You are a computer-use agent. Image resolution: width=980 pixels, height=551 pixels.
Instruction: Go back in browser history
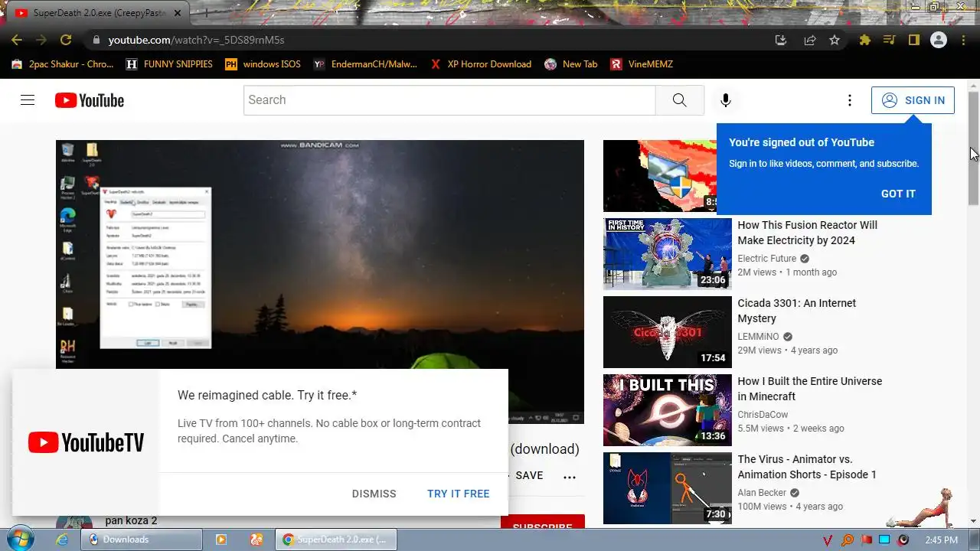[x=17, y=40]
